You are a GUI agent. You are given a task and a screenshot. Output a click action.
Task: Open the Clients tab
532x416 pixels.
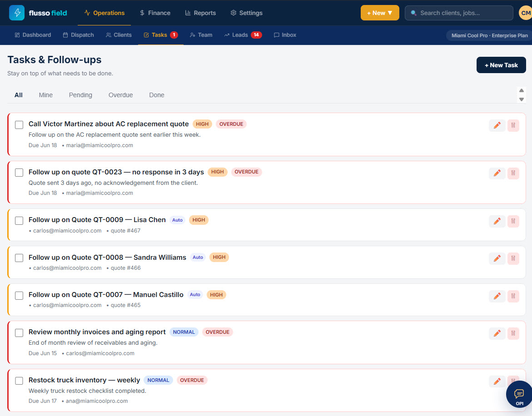(119, 35)
